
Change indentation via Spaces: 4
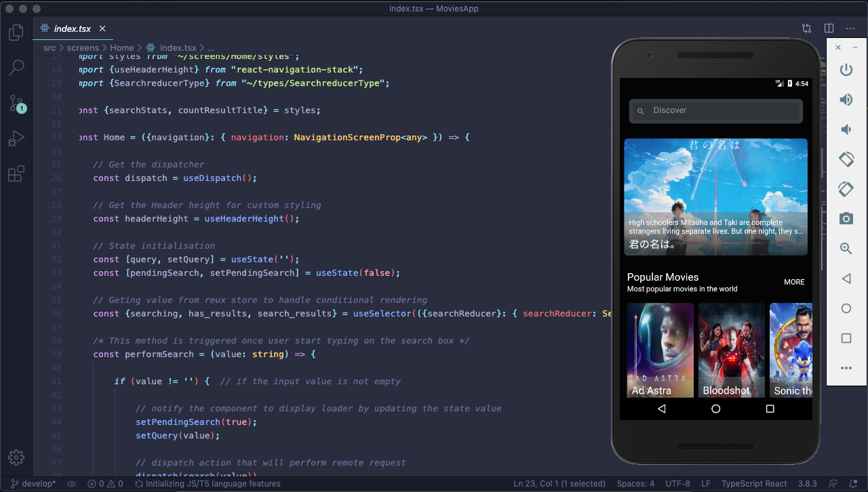(635, 484)
